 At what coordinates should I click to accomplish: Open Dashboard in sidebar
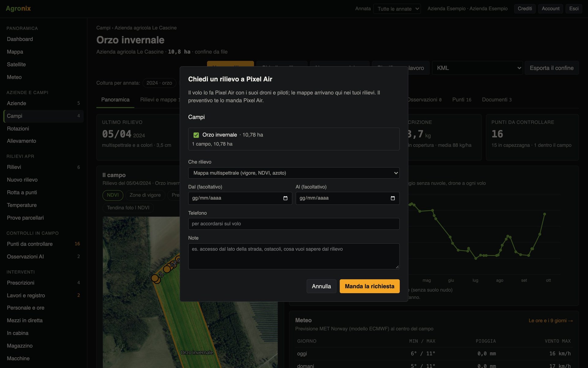pos(43,39)
